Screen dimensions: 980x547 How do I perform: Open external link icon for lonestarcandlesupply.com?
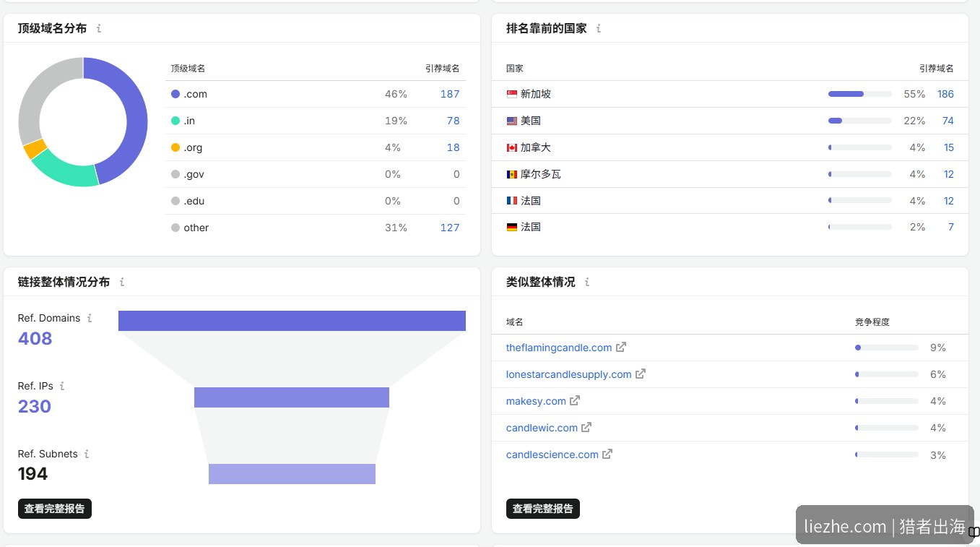[641, 374]
